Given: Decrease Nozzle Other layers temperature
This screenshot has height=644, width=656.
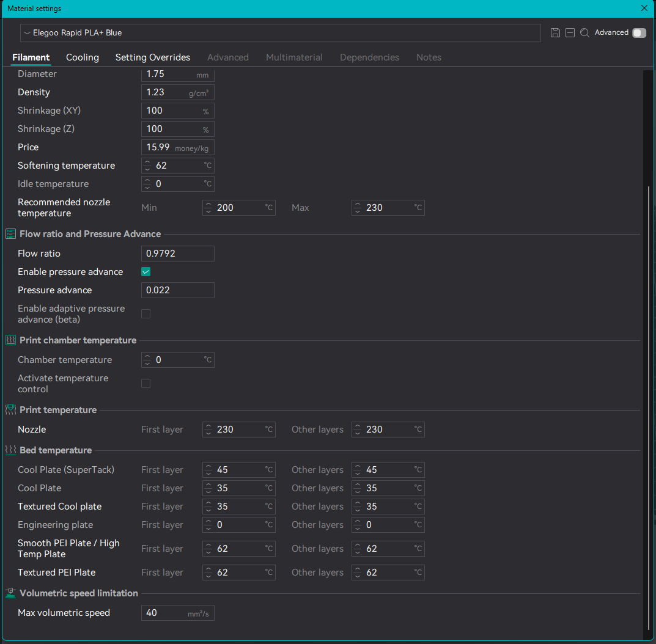Looking at the screenshot, I should tap(357, 434).
